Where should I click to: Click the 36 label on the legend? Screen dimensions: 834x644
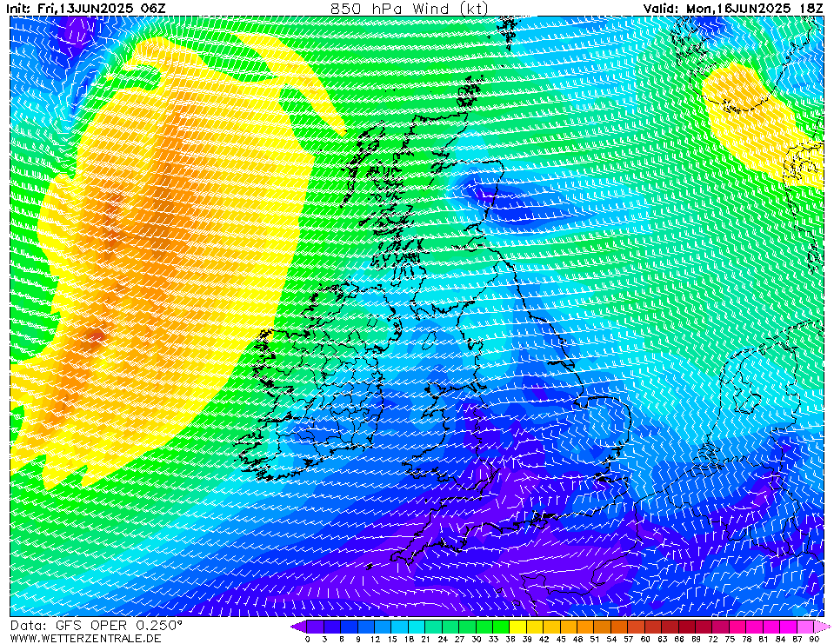tap(510, 639)
